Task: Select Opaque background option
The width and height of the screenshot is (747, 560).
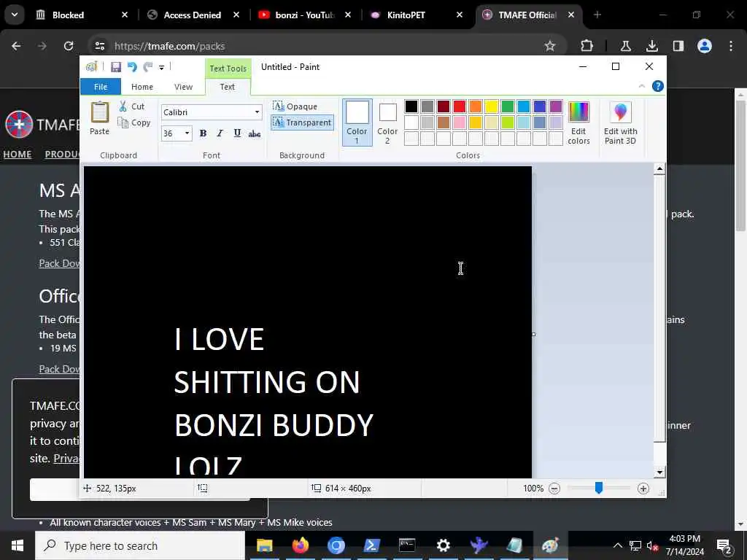Action: (x=295, y=106)
